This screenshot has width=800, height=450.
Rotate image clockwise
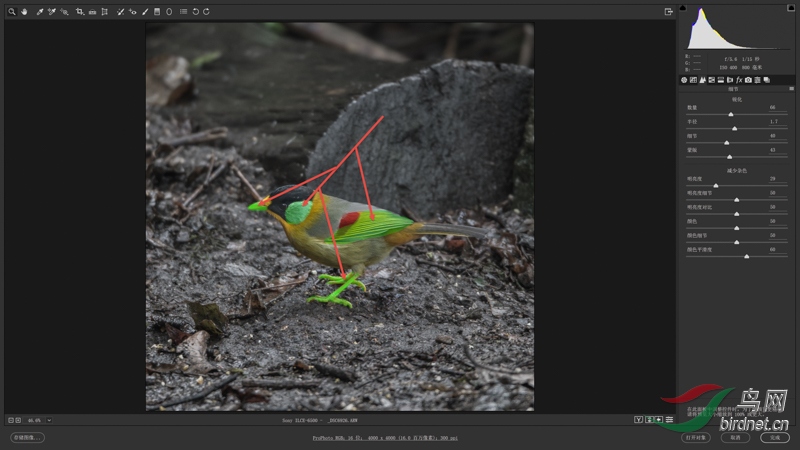(x=207, y=12)
